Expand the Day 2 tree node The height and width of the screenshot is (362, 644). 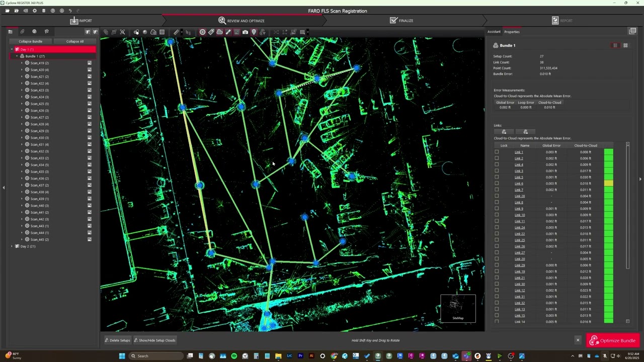pos(12,246)
